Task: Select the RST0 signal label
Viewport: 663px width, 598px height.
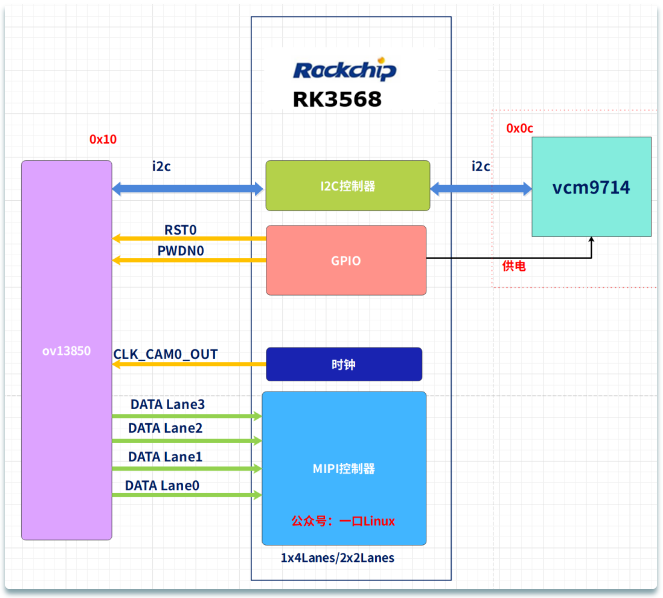Action: (x=181, y=230)
